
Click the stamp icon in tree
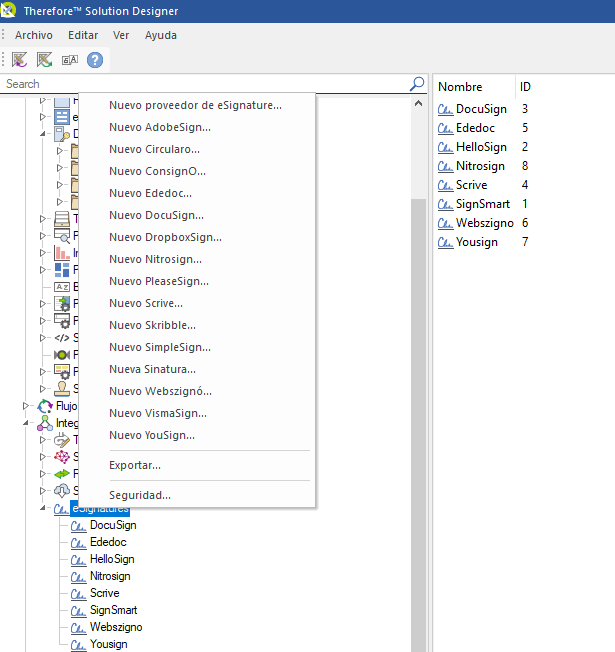(62, 389)
